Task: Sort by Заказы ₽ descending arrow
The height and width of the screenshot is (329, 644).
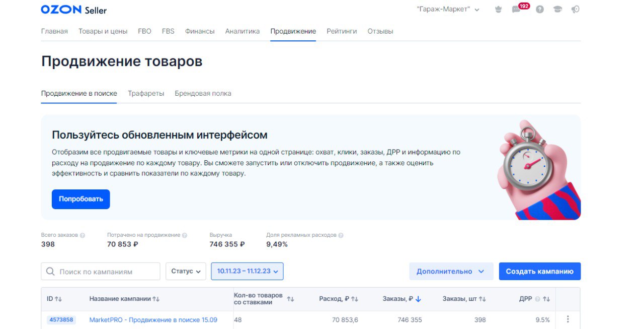Action: pyautogui.click(x=419, y=299)
